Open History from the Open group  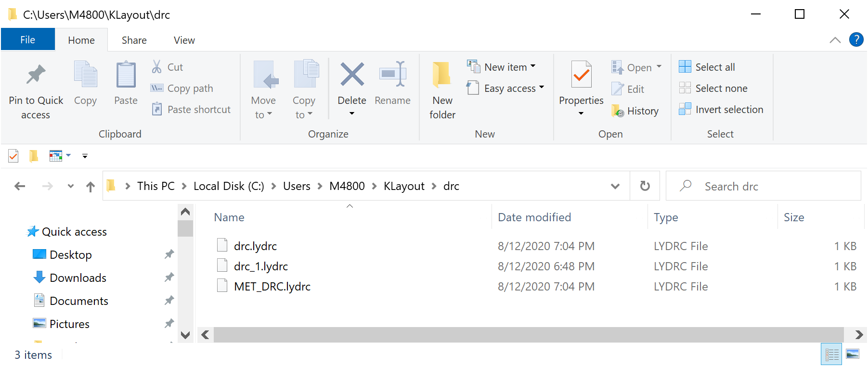point(635,111)
